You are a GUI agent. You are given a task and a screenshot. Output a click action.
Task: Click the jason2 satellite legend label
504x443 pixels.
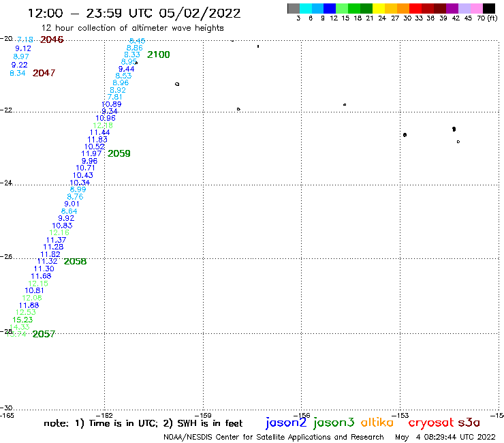(286, 423)
